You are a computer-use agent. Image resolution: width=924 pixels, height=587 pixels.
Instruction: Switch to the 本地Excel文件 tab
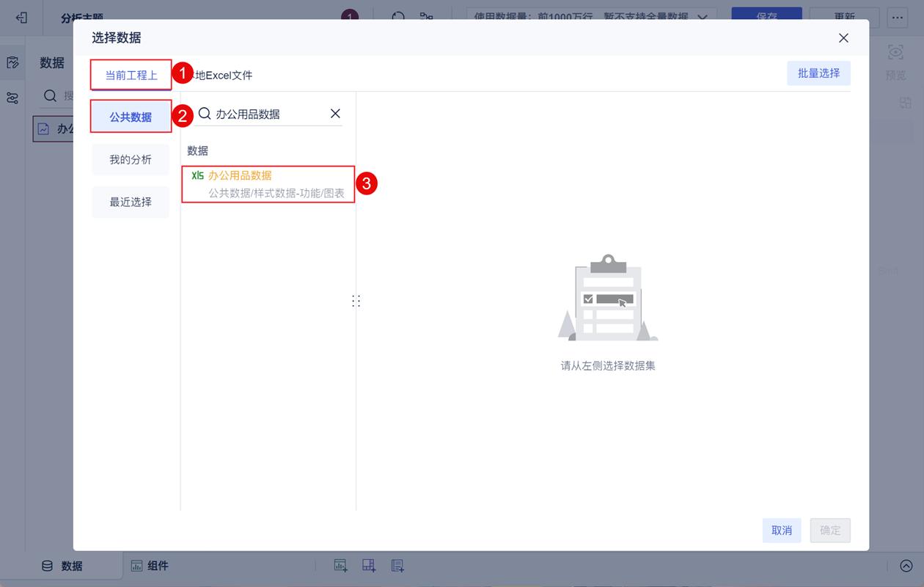(218, 75)
